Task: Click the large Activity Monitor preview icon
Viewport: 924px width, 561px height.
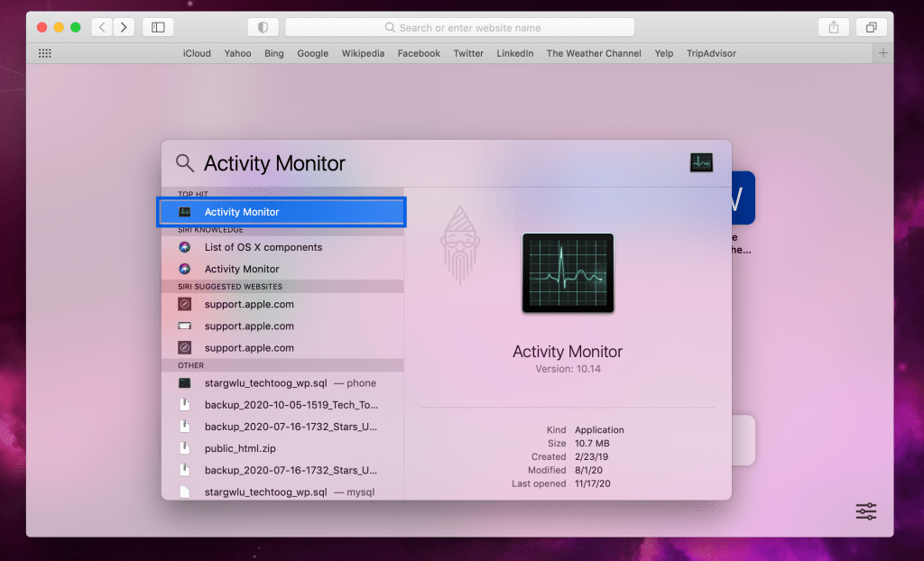Action: pyautogui.click(x=568, y=273)
